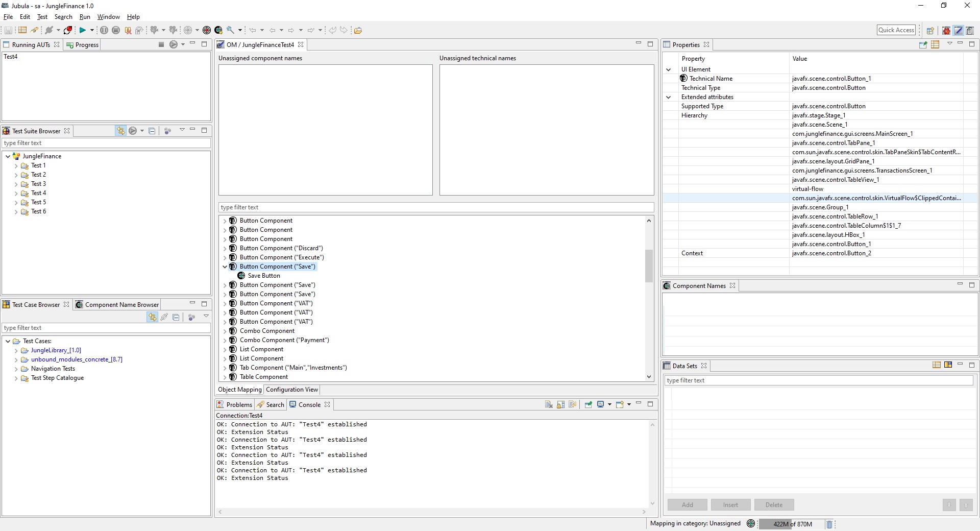This screenshot has height=531, width=980.
Task: Collapse JungleFinance project node
Action: coord(8,157)
